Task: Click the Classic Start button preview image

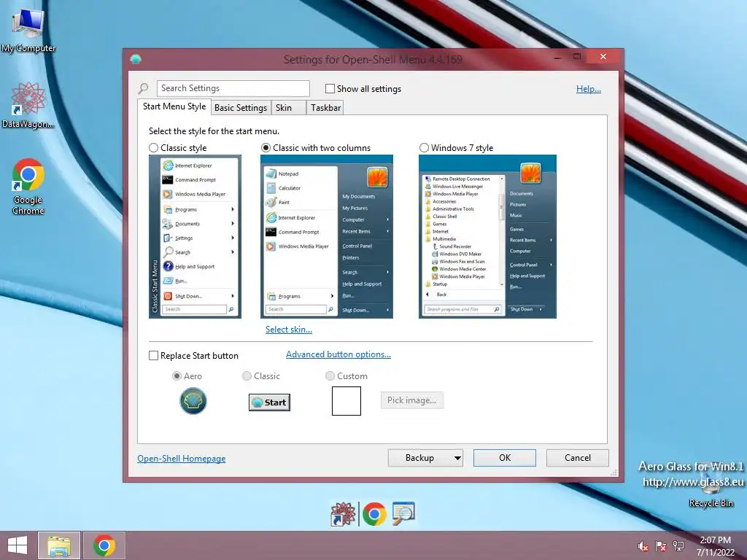Action: 269,402
